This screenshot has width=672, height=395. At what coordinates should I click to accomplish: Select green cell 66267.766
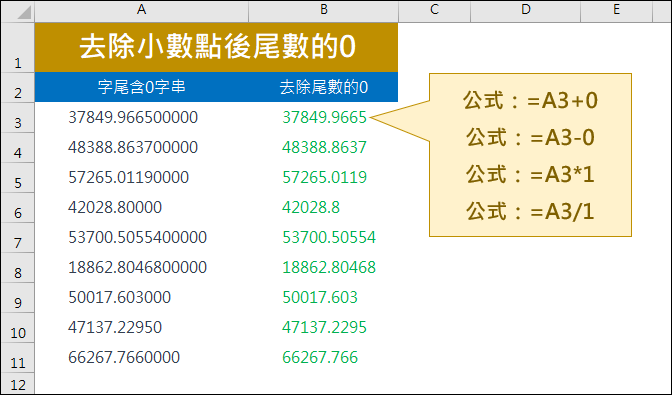(324, 357)
